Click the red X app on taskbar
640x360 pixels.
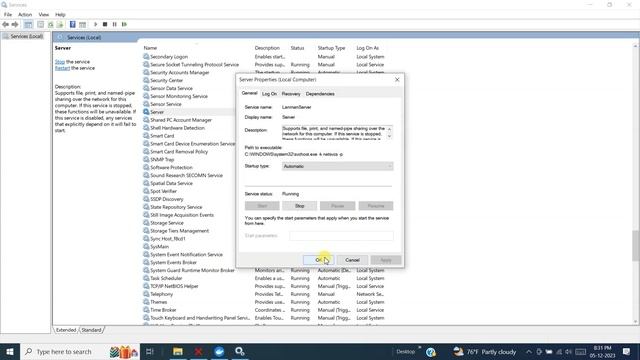(198, 351)
